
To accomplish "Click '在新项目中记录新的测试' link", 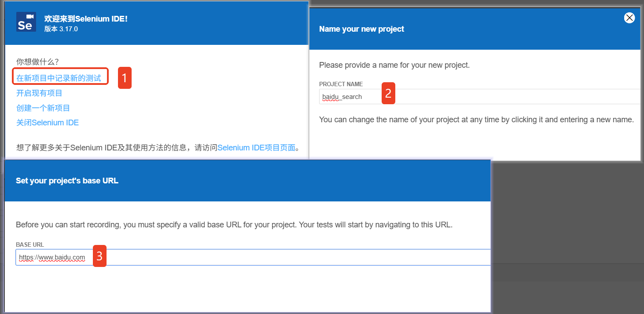I will [59, 78].
